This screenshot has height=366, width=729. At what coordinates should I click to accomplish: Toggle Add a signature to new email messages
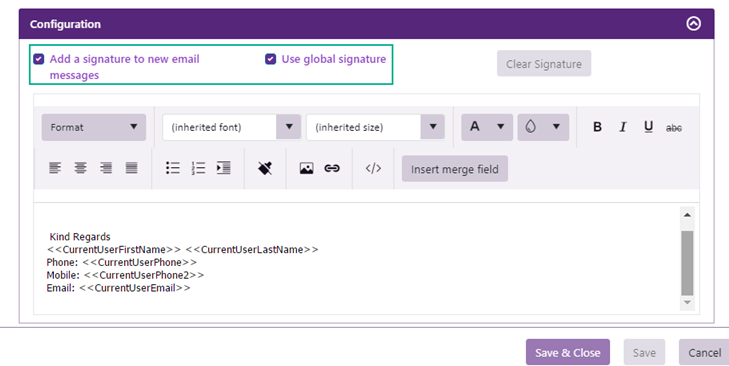point(39,59)
